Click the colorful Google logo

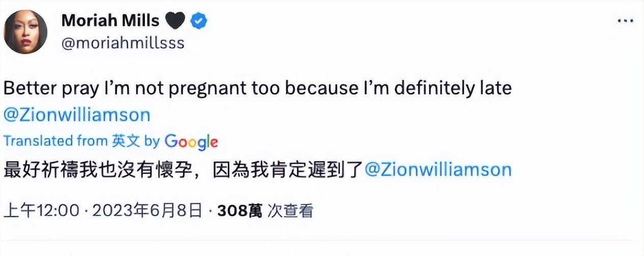point(191,142)
